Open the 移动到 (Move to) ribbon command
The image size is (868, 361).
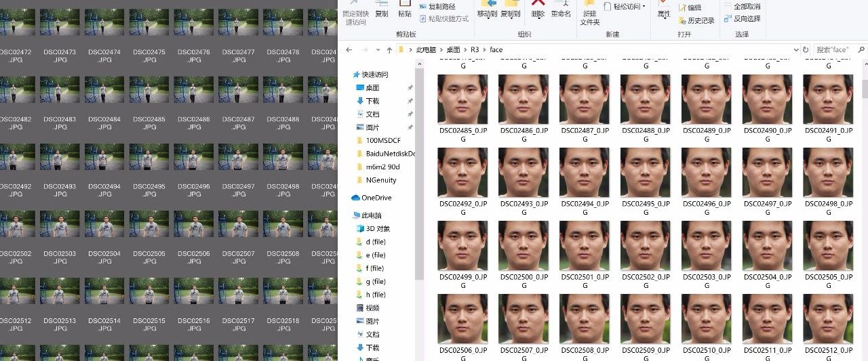coord(487,11)
